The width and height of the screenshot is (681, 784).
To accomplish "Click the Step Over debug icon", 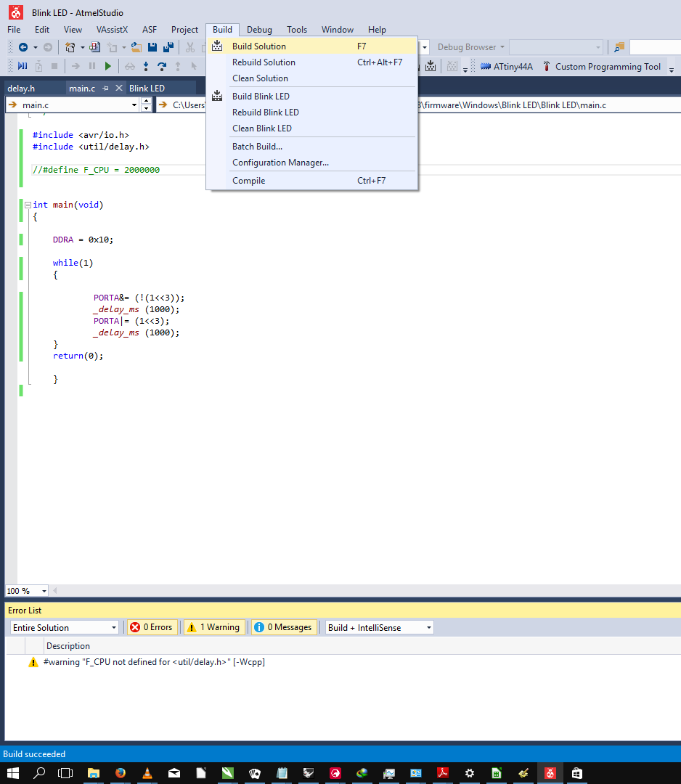I will point(161,66).
